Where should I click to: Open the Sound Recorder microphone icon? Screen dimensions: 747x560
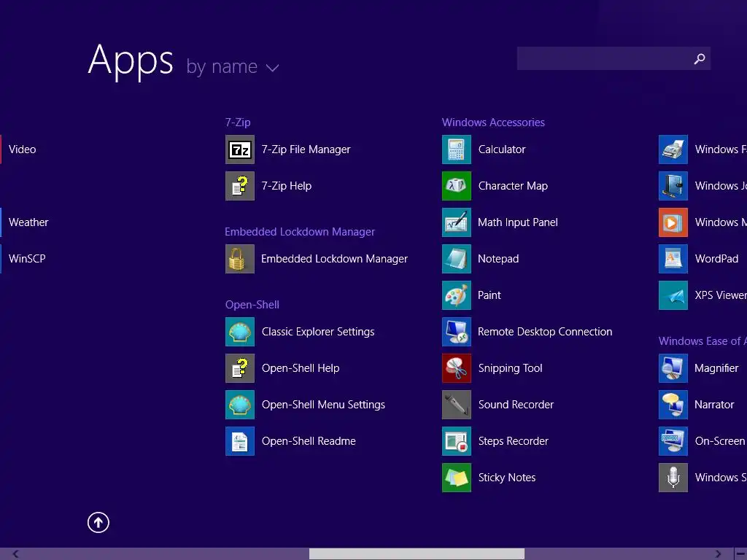tap(457, 404)
